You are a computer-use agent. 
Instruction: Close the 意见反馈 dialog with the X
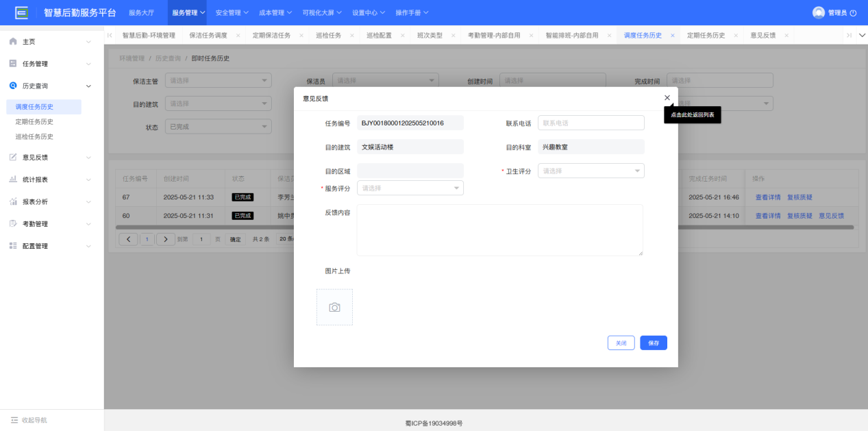pyautogui.click(x=667, y=98)
